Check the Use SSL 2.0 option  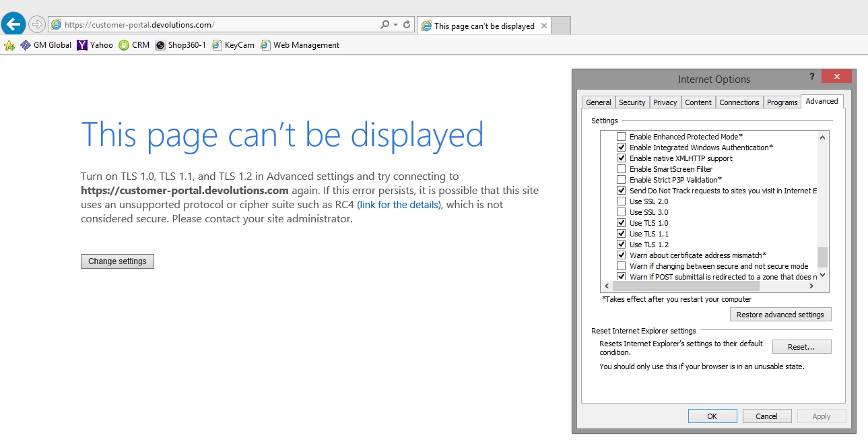pos(622,201)
